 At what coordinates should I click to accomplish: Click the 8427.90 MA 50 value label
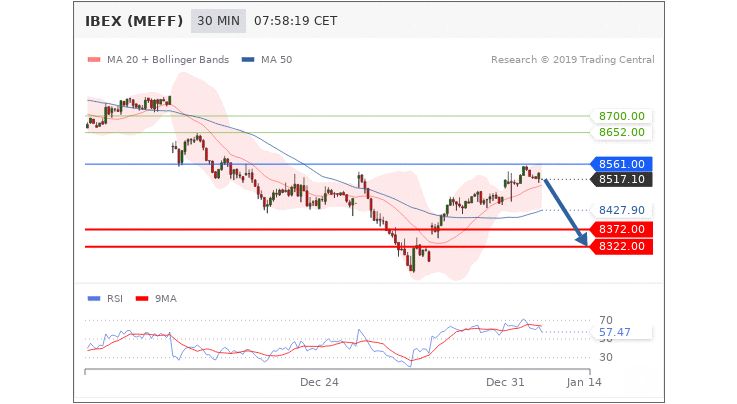[621, 210]
